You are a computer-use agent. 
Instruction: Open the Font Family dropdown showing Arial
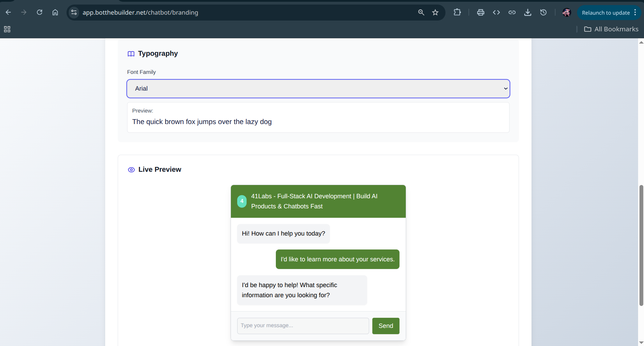click(318, 89)
